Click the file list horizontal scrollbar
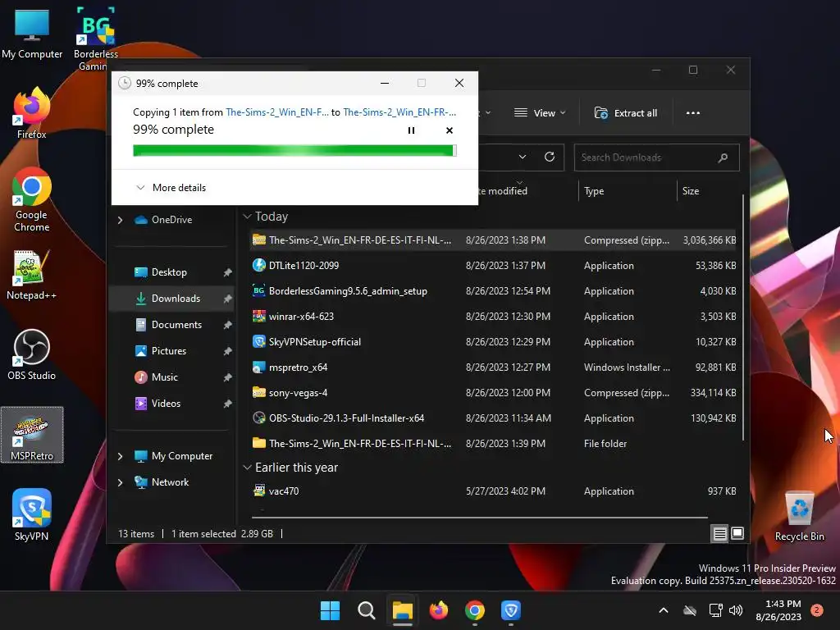Screen dimensions: 840x630 480,518
